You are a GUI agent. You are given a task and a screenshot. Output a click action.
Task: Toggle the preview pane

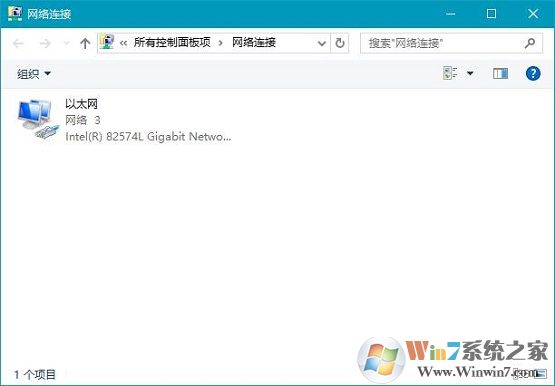(500, 73)
